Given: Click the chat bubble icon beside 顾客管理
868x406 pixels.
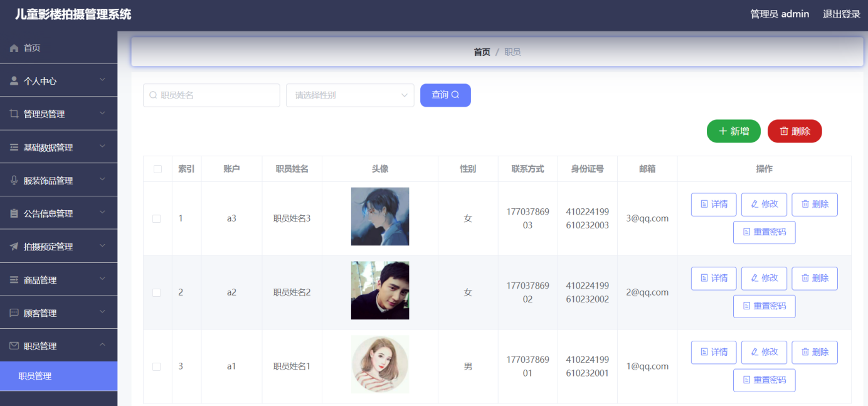Looking at the screenshot, I should (x=14, y=313).
